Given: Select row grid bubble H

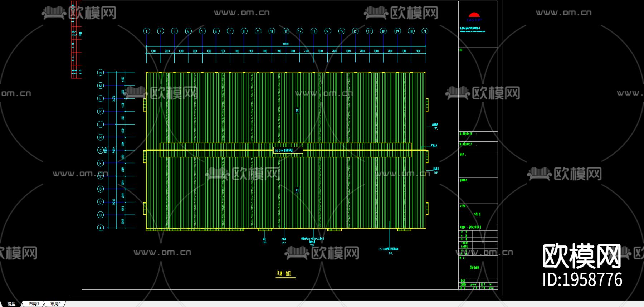Looking at the screenshot, I should click(101, 137).
